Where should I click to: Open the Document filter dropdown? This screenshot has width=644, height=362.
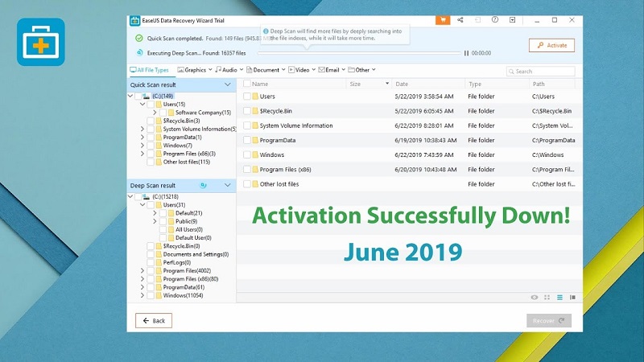tap(266, 70)
